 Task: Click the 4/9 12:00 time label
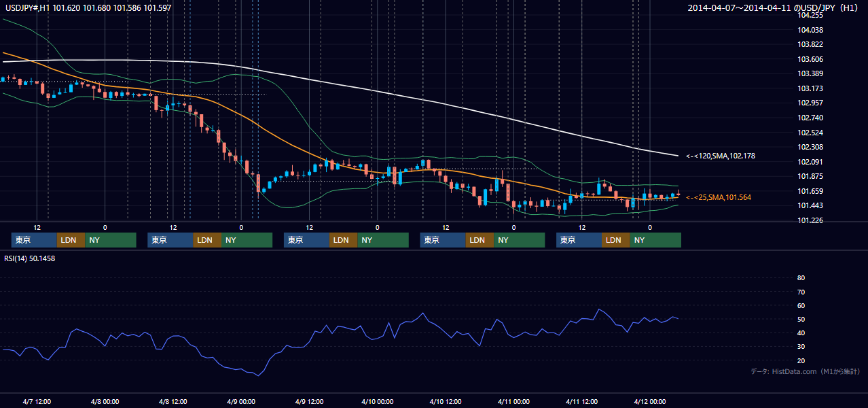pos(309,401)
